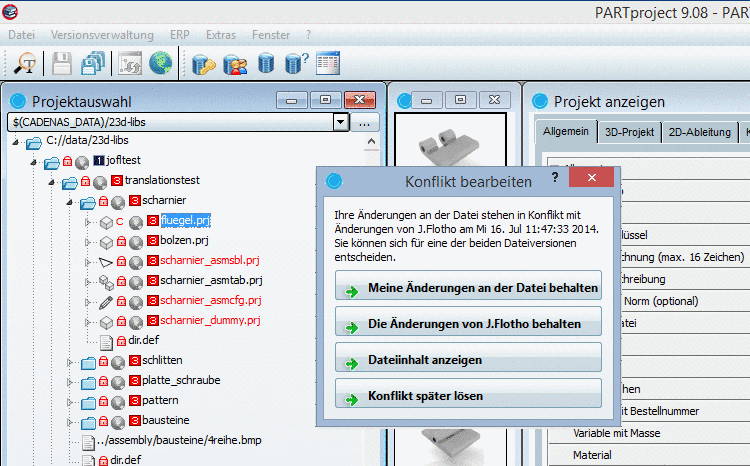Screen dimensions: 750x466
Task: Click the toolbar icon left of the globe
Action: pos(130,64)
